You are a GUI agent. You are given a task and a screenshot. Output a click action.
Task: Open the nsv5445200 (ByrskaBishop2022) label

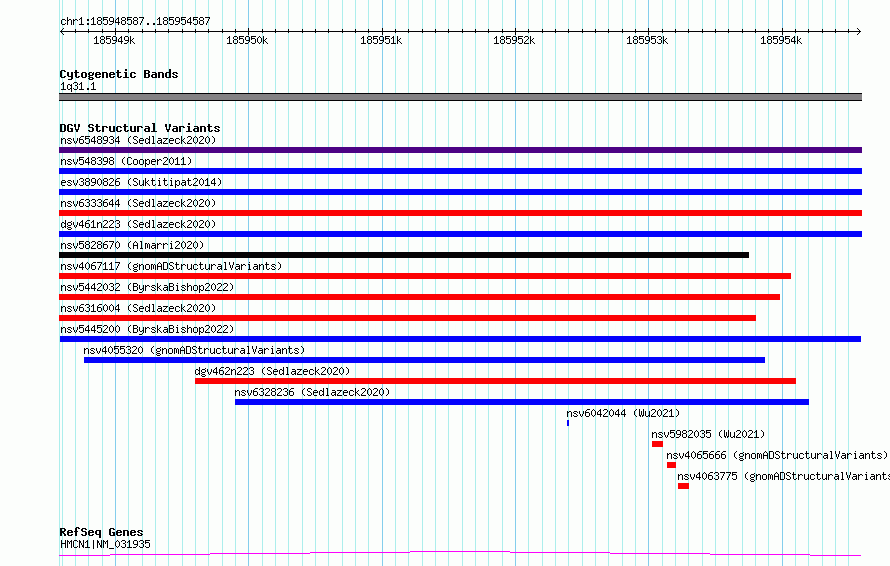pyautogui.click(x=147, y=329)
